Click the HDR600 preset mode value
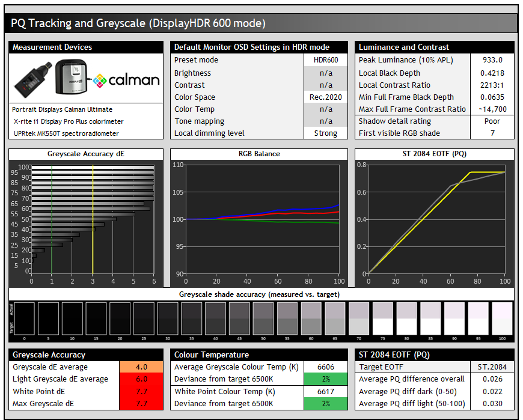The height and width of the screenshot is (420, 523). point(325,60)
